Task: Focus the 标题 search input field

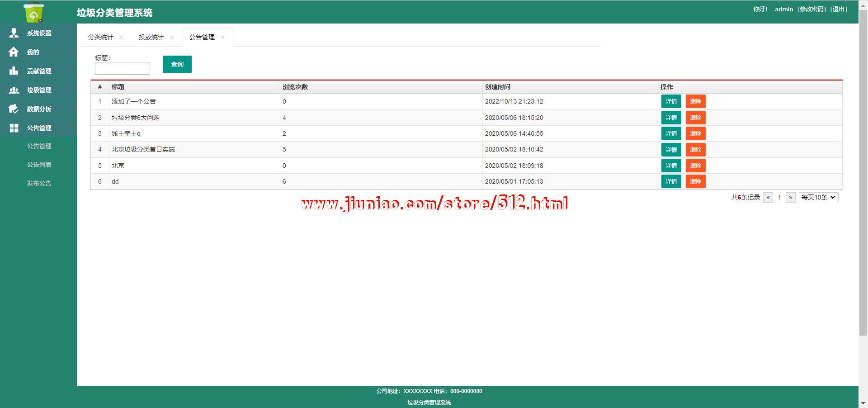Action: [x=123, y=68]
